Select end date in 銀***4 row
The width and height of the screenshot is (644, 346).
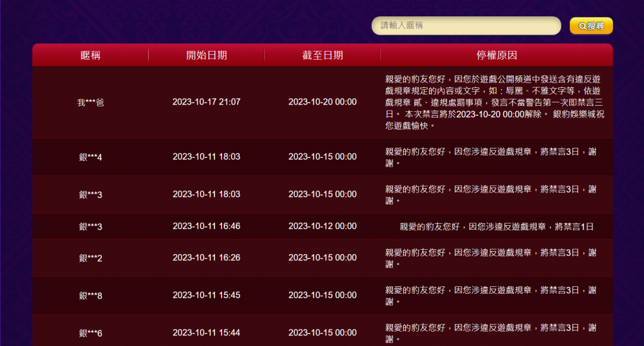click(323, 157)
